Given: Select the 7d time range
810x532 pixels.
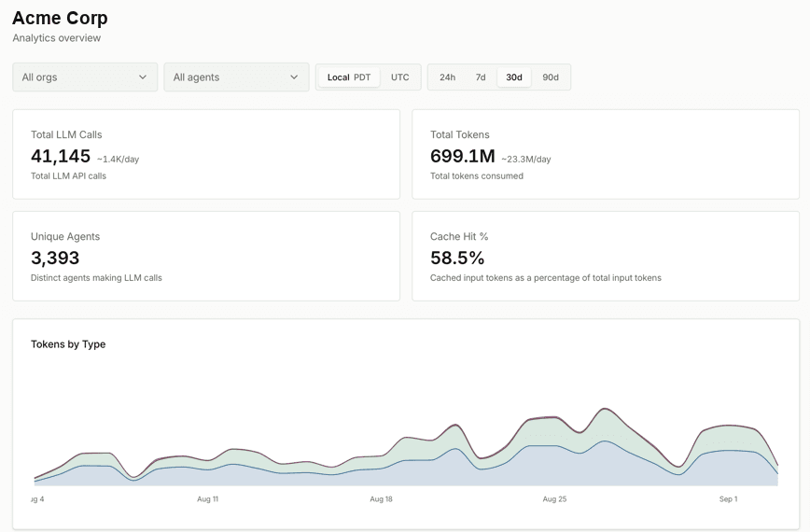Looking at the screenshot, I should 481,77.
